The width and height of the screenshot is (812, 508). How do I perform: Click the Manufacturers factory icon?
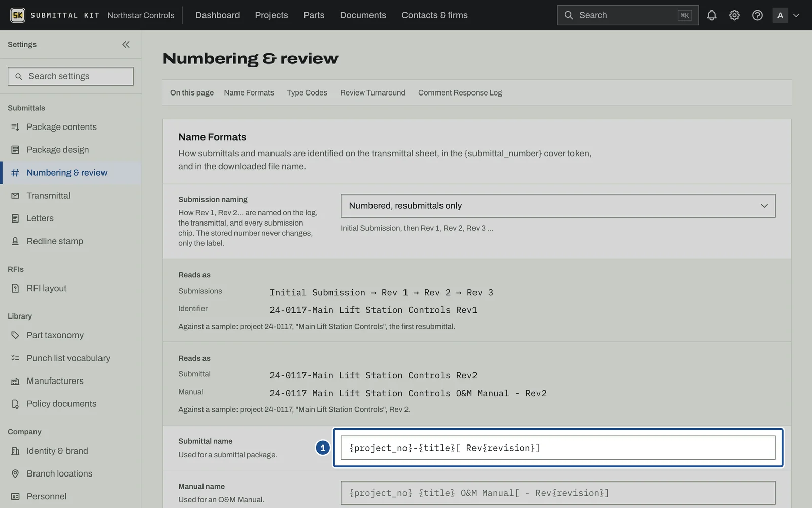15,381
